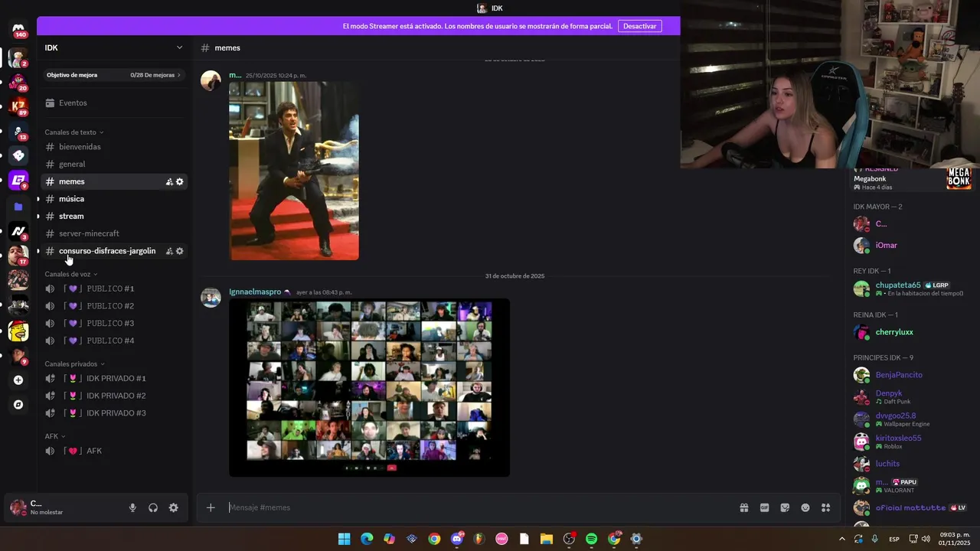Join the AFK voice channel
Screen dimensions: 980x551
point(115,451)
